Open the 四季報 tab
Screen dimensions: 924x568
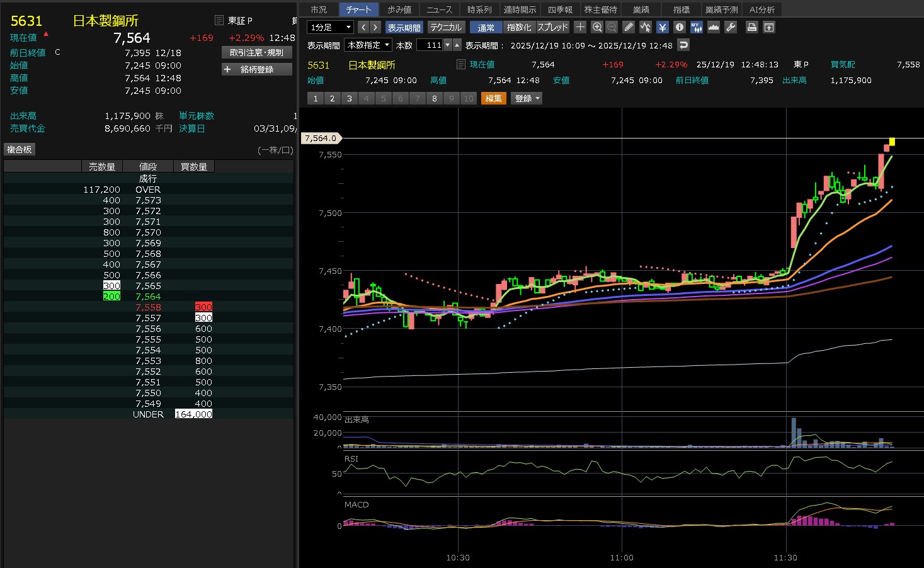[x=560, y=9]
